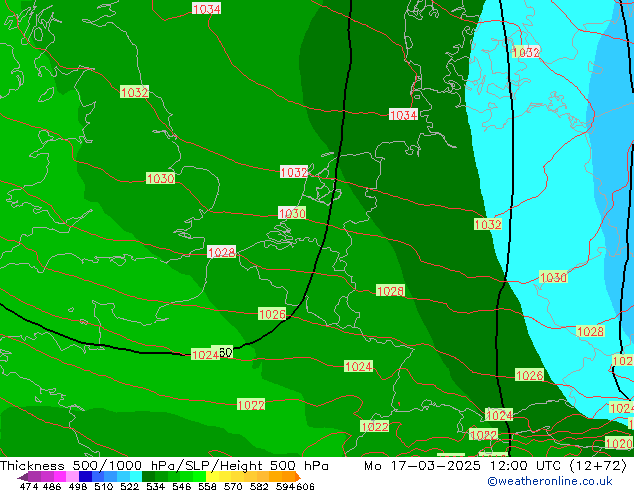
Task: Click the 1034 isobar label near Denmark
Action: (x=403, y=115)
